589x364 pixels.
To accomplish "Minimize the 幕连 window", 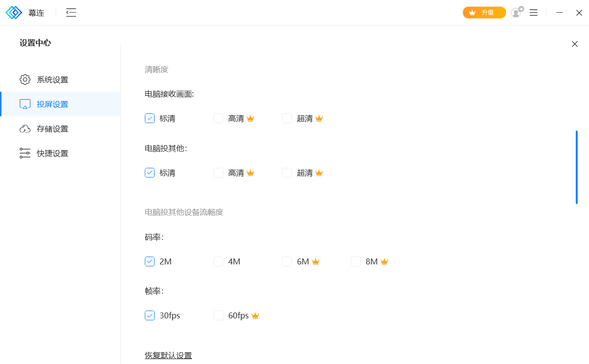I will (x=560, y=13).
